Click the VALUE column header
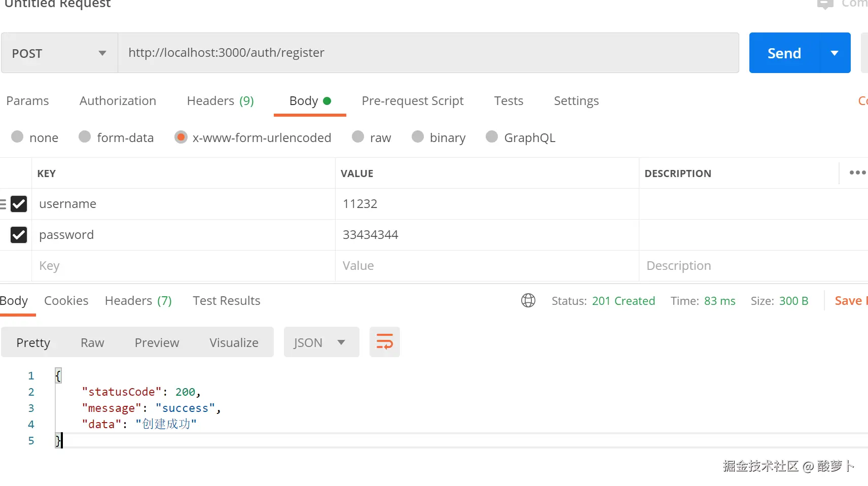Image resolution: width=868 pixels, height=486 pixels. tap(357, 173)
